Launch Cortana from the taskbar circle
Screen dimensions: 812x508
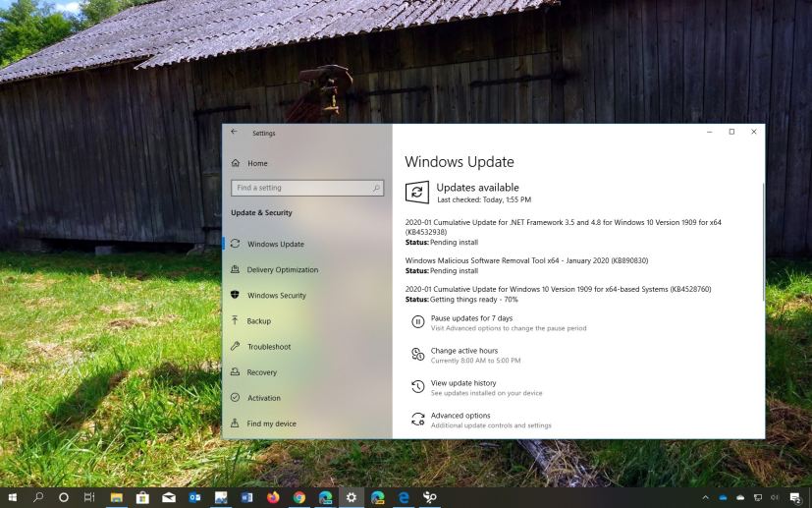click(x=64, y=497)
